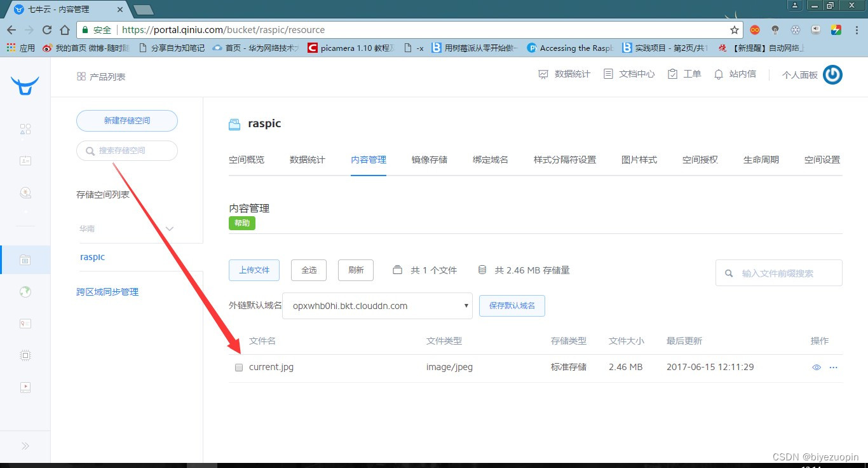The width and height of the screenshot is (868, 468).
Task: Switch to 内容管理 tab
Action: point(369,160)
